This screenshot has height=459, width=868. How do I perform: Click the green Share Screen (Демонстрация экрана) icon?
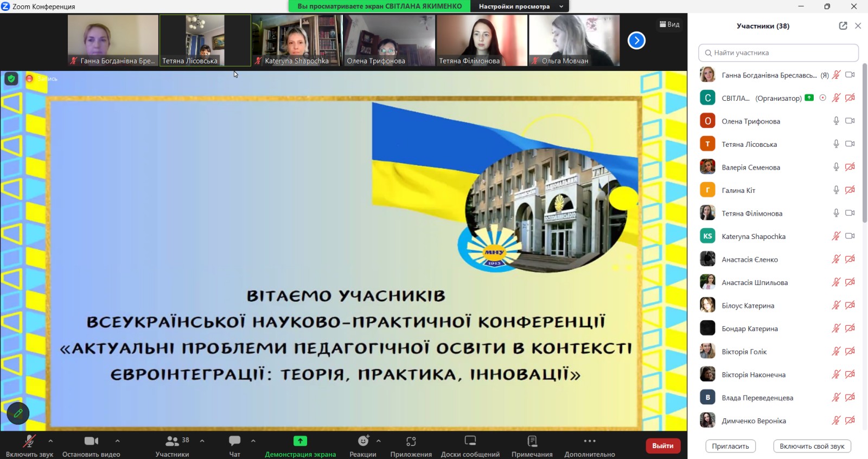point(300,441)
